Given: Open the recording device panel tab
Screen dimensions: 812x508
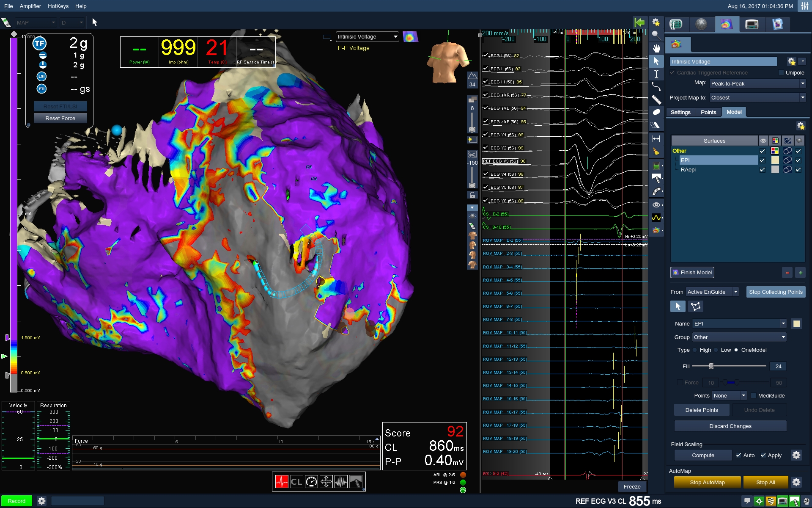Looking at the screenshot, I should coord(752,25).
